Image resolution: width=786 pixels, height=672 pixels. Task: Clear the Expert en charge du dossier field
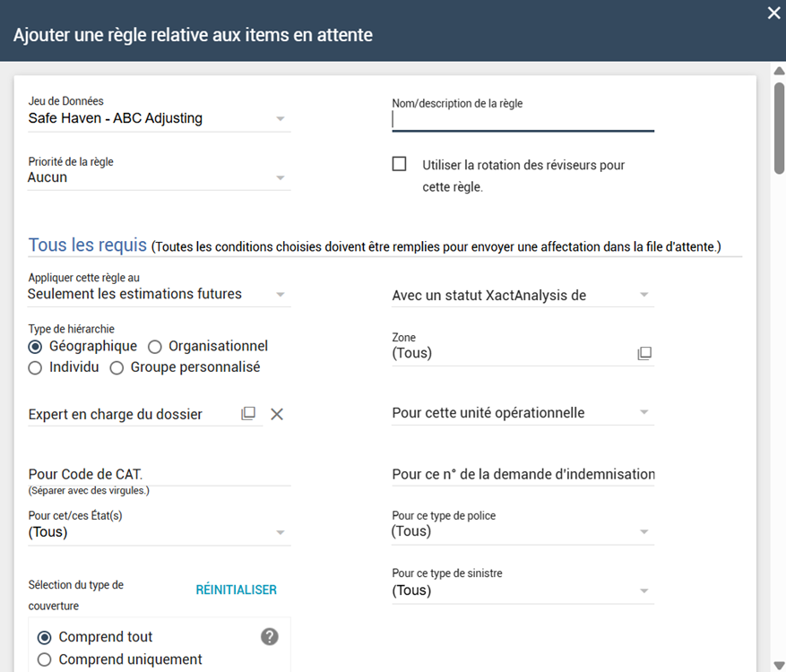[277, 413]
